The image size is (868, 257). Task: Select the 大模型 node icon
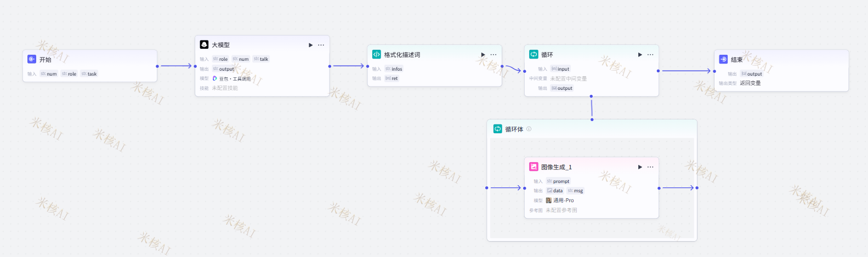tap(204, 45)
